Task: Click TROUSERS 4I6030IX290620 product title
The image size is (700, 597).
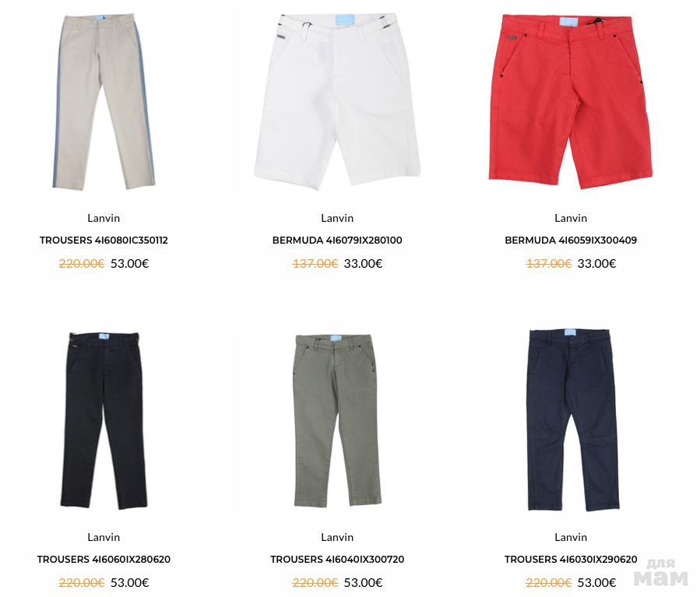Action: click(x=571, y=559)
